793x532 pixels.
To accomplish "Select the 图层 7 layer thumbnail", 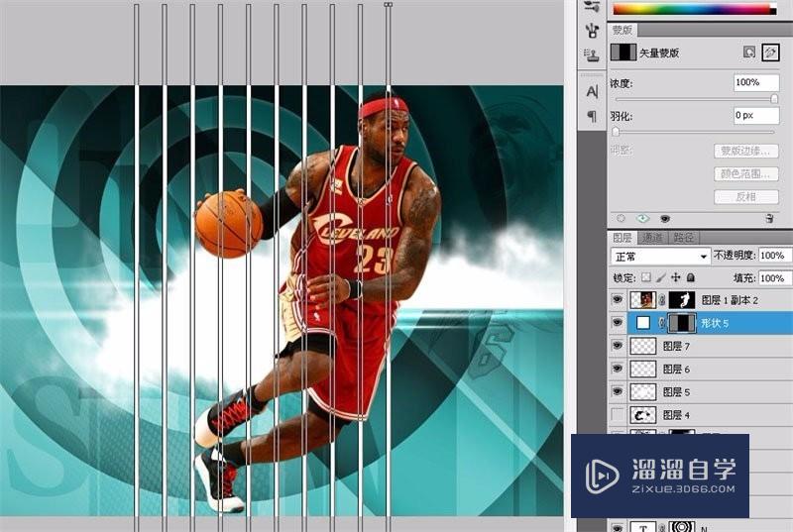I will 642,346.
